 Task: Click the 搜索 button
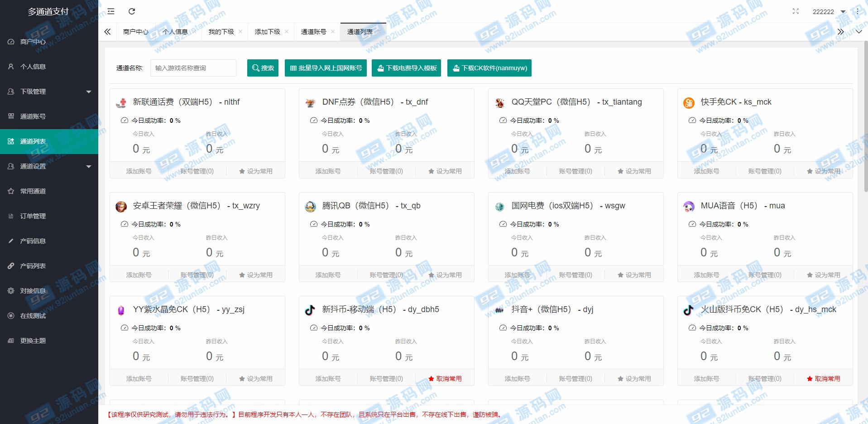pyautogui.click(x=263, y=68)
